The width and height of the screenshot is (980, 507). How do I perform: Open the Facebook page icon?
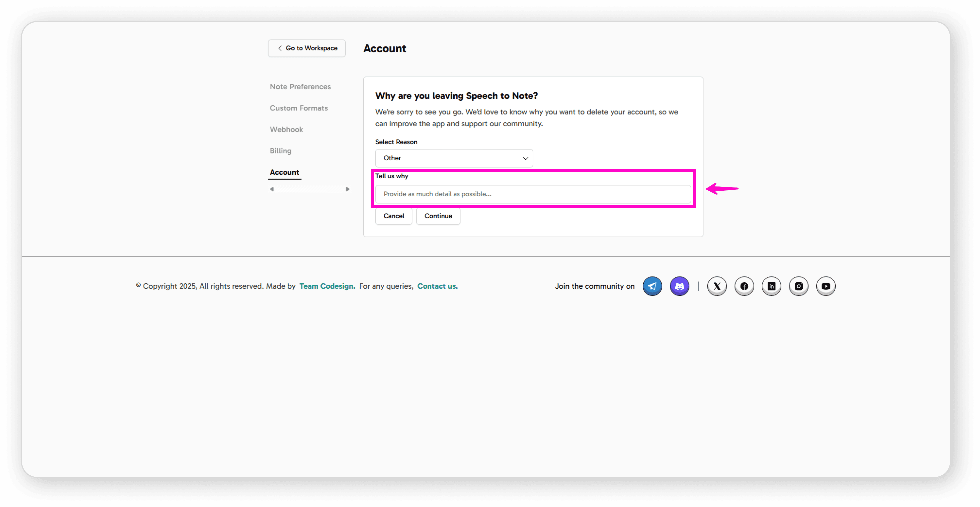point(744,286)
